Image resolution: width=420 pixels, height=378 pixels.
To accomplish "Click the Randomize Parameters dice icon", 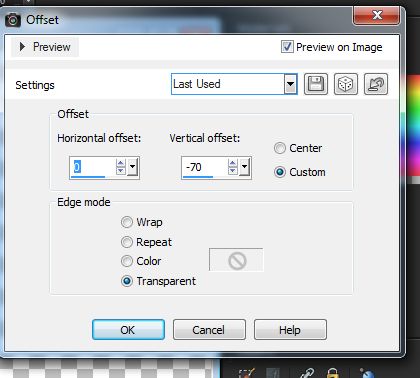I will [x=346, y=84].
